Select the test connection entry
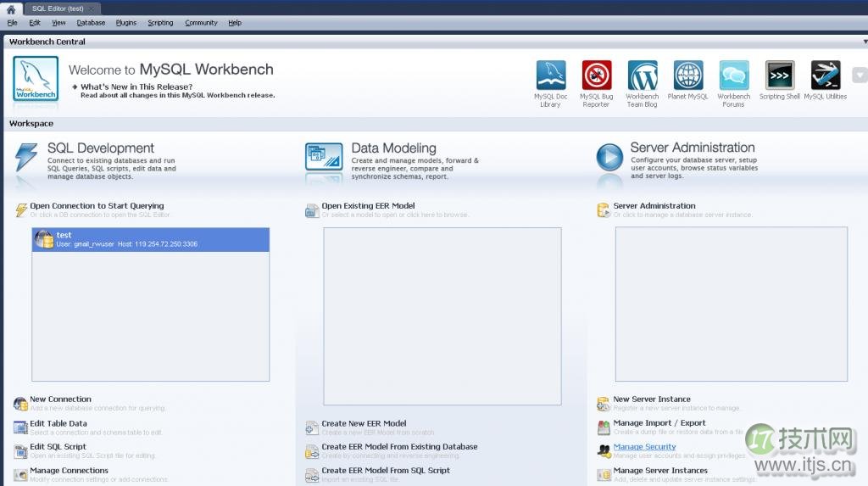The image size is (868, 486). pyautogui.click(x=150, y=239)
